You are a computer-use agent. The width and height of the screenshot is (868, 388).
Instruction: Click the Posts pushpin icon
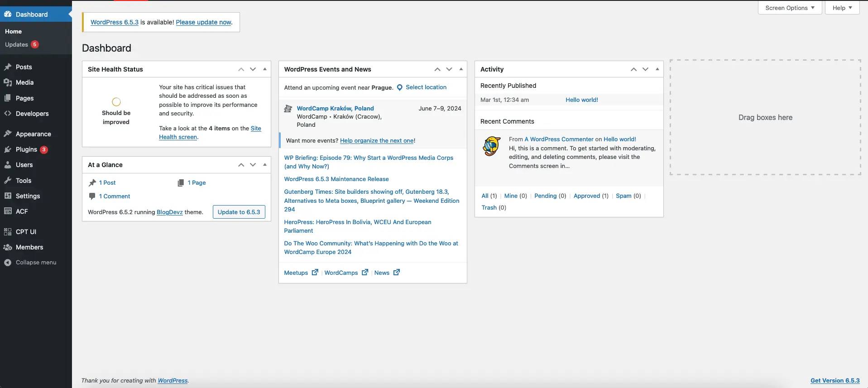pos(8,67)
